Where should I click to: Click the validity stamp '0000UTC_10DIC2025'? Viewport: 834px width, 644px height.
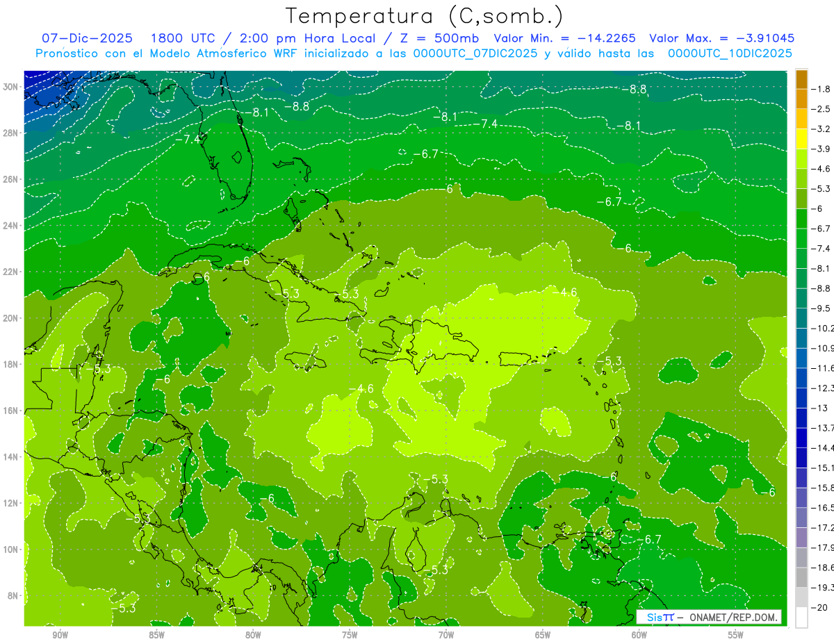pos(729,53)
